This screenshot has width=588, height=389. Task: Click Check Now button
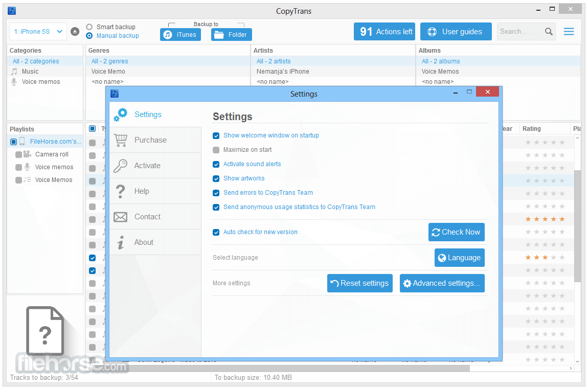click(x=457, y=232)
